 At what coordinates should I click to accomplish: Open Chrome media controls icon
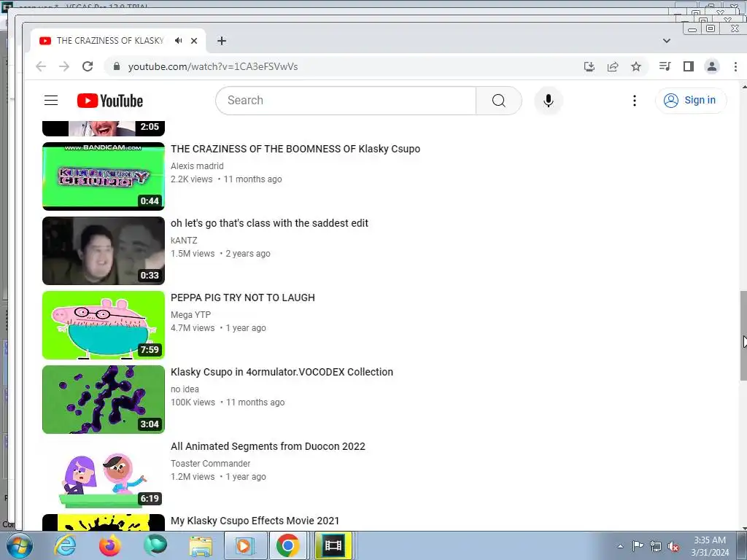tap(665, 66)
